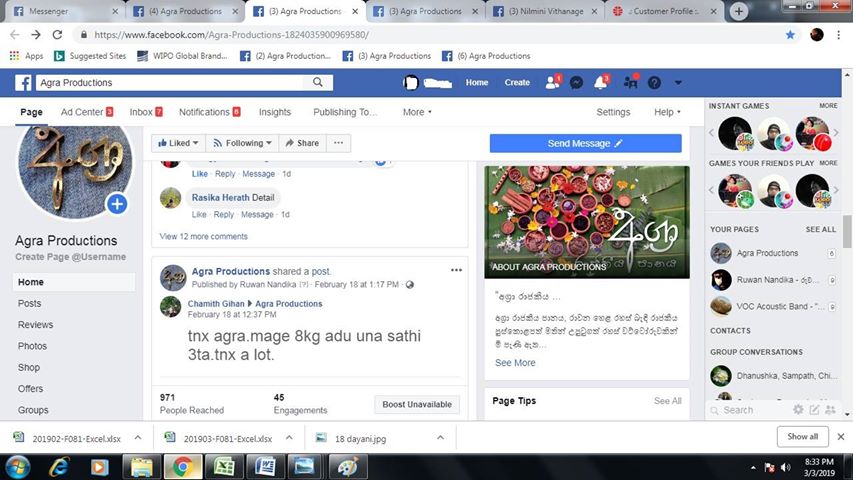Click the volume speaker tray icon

(x=786, y=467)
